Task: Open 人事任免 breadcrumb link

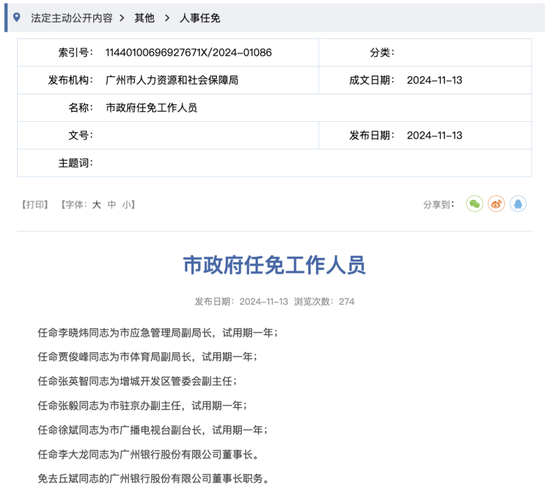Action: tap(200, 18)
